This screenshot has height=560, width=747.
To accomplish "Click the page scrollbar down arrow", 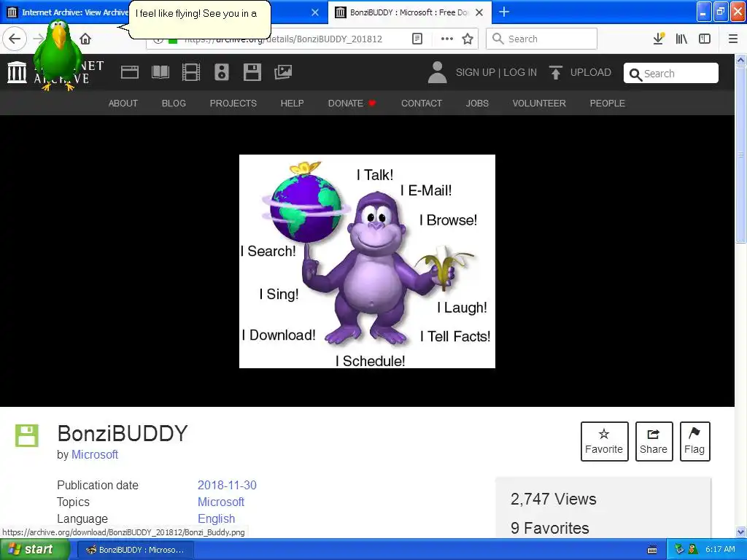I will pos(741,532).
